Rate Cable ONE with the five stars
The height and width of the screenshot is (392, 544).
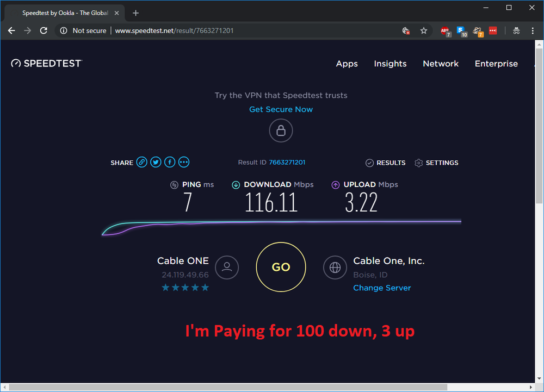185,288
